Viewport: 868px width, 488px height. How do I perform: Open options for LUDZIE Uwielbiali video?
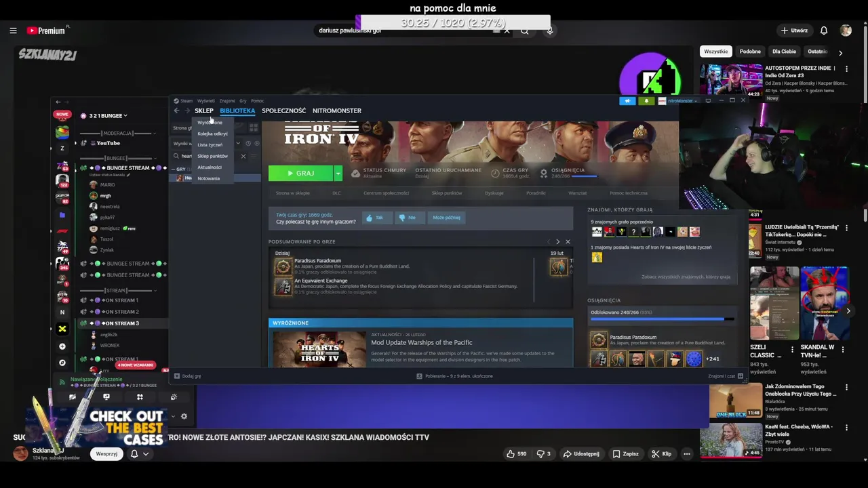coord(846,228)
